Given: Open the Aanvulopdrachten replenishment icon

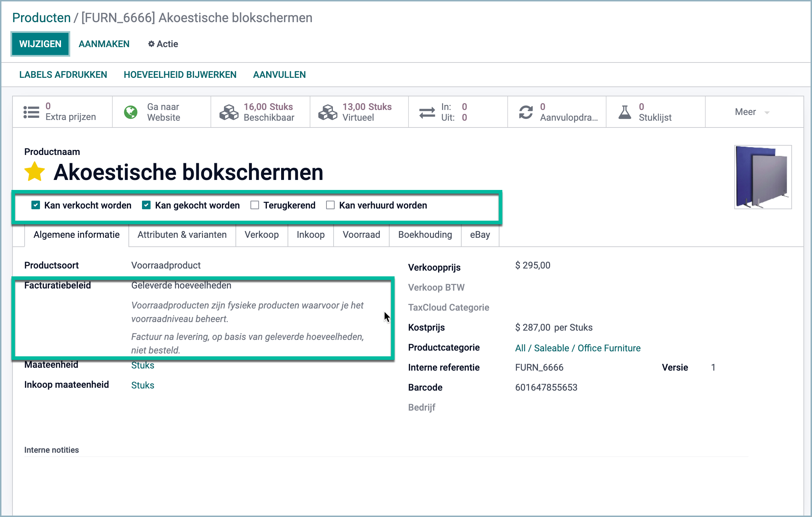Looking at the screenshot, I should click(x=526, y=112).
